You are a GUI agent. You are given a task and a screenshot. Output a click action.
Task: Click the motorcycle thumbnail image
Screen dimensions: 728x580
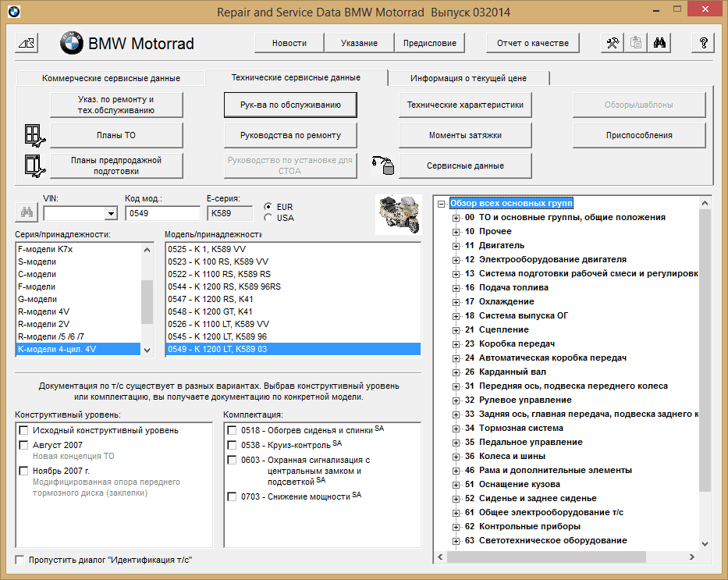tap(398, 213)
